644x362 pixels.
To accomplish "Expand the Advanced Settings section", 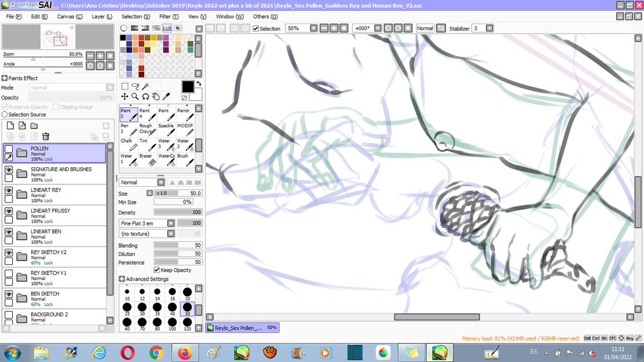I will 122,279.
